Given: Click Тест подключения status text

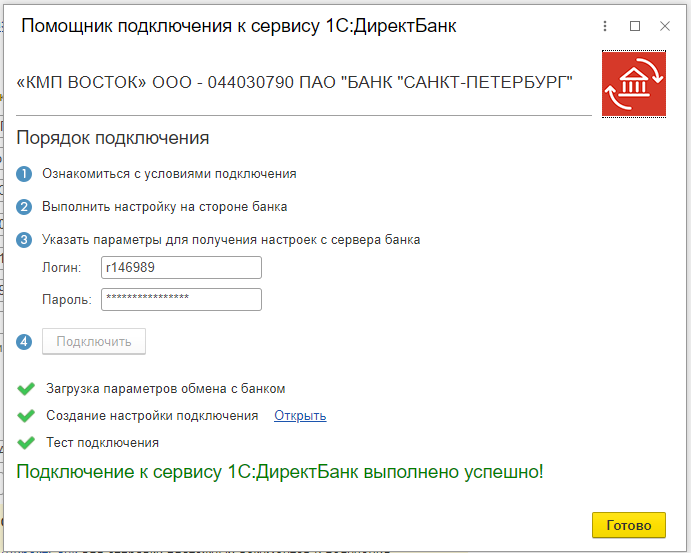Looking at the screenshot, I should [x=103, y=442].
